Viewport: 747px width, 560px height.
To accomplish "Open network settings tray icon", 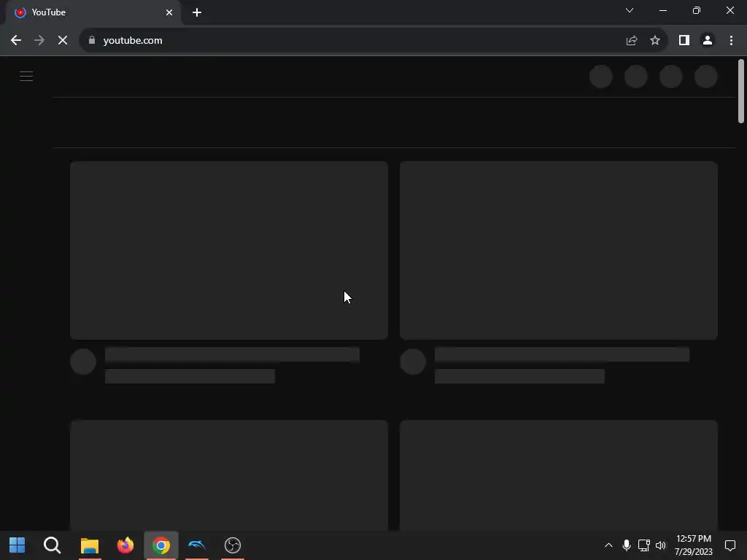I will coord(643,545).
